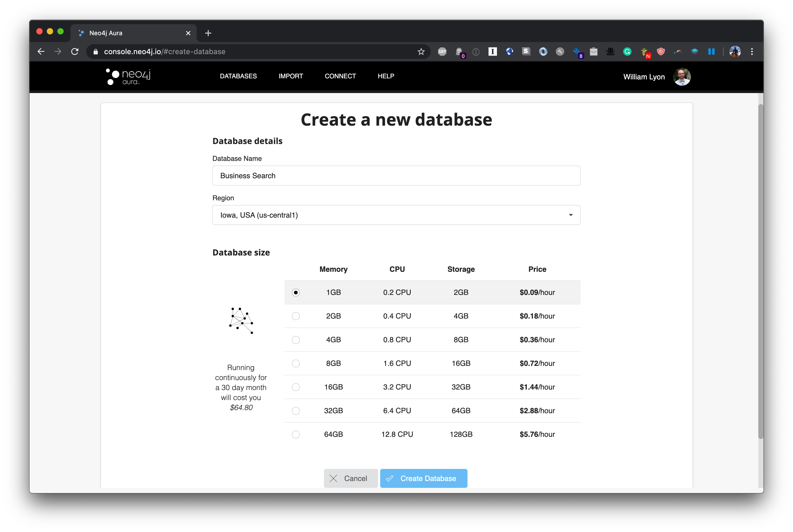The width and height of the screenshot is (793, 532).
Task: Click the browser forward arrow
Action: click(x=58, y=52)
